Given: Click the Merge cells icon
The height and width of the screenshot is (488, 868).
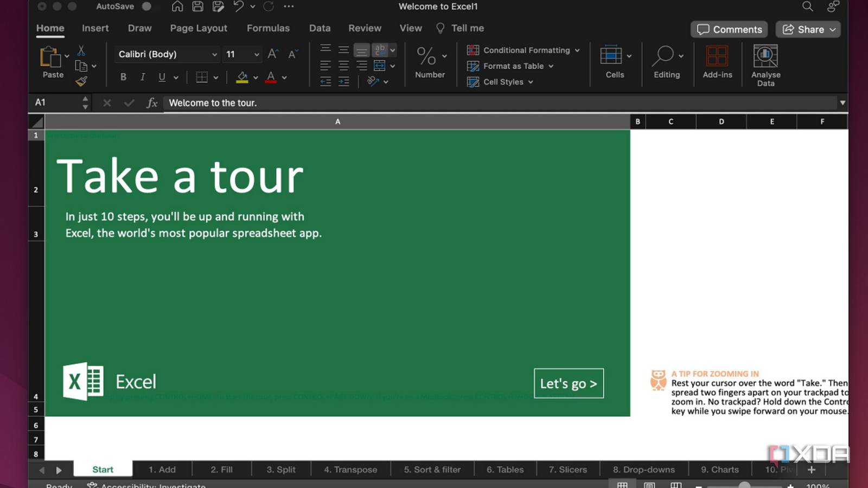Looking at the screenshot, I should click(x=380, y=66).
